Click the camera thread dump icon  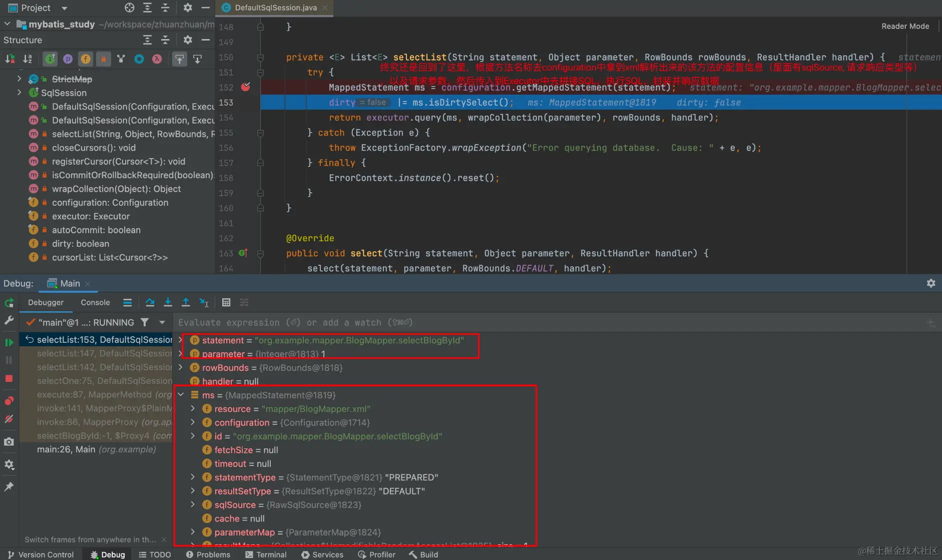coord(9,442)
